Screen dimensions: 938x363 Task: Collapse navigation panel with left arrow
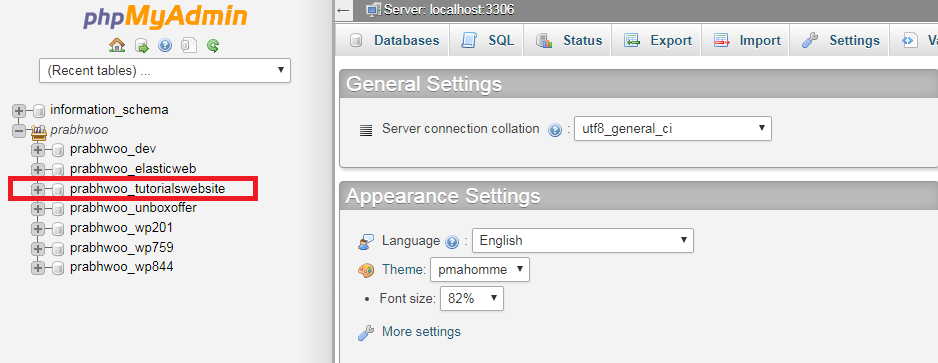[343, 10]
